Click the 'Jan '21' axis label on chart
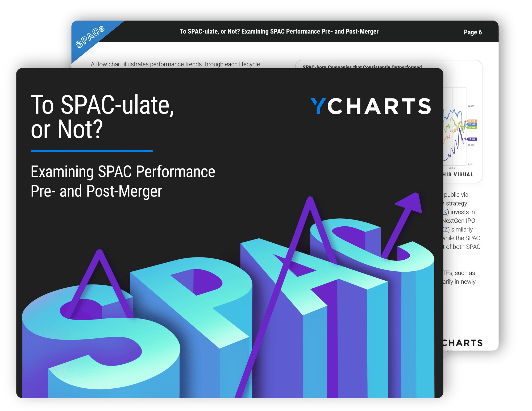Screen dimensions: 532x411 point(452,168)
